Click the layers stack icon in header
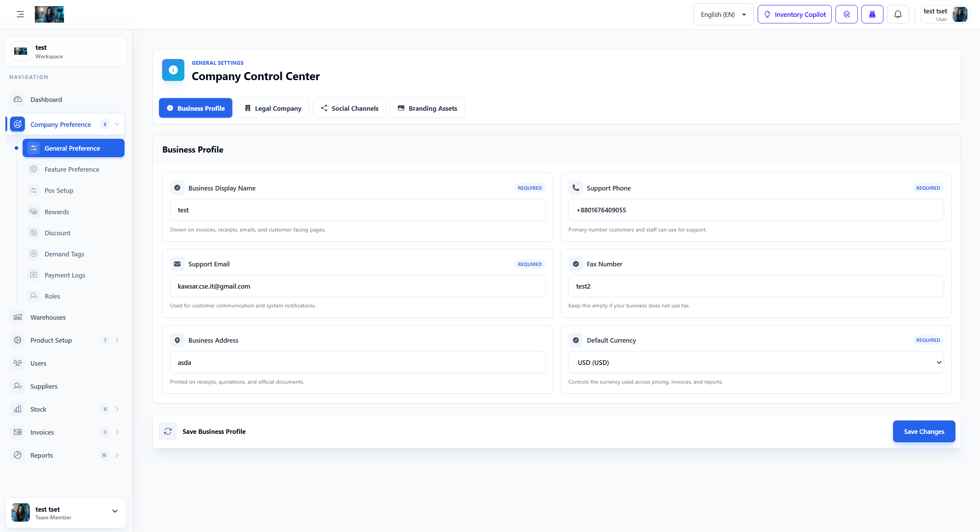The width and height of the screenshot is (980, 532). coord(846,15)
